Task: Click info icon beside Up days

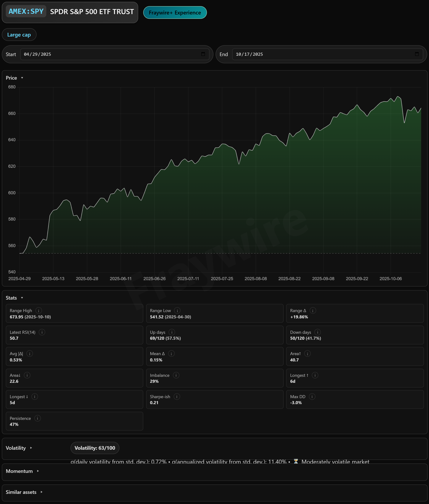Action: coord(172,332)
